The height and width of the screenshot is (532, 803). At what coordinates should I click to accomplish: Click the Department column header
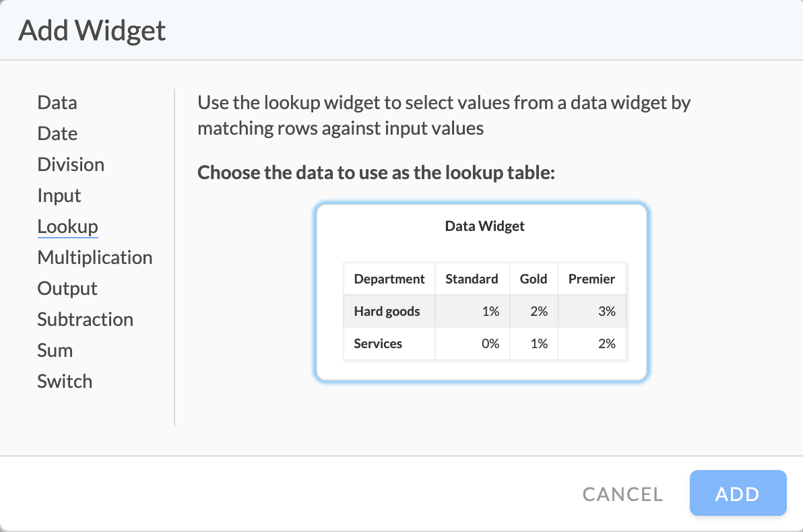pos(389,279)
